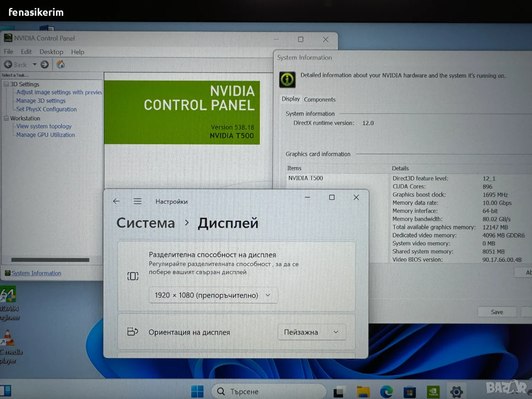Collapse the Workstation tree node
The width and height of the screenshot is (532, 399).
6,118
